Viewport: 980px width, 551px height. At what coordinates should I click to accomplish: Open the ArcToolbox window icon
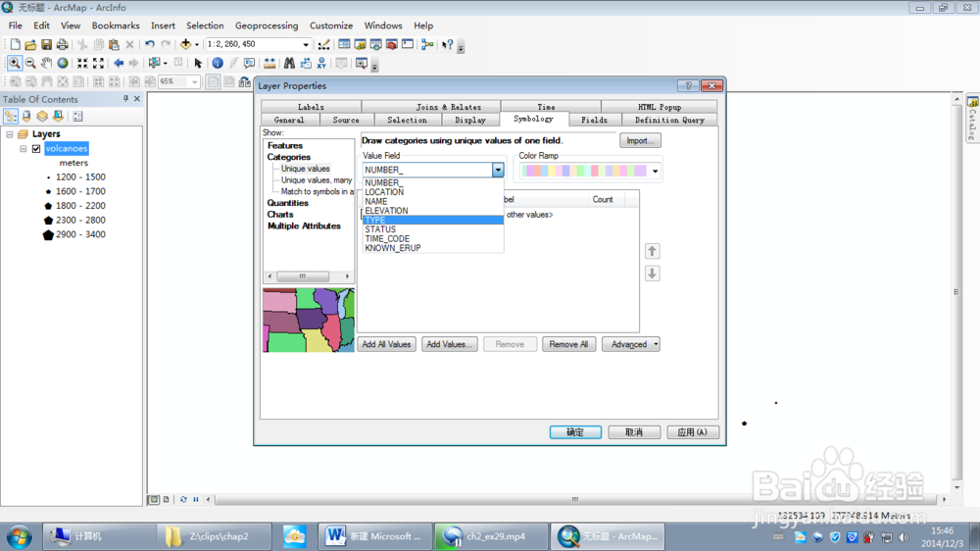tap(392, 44)
